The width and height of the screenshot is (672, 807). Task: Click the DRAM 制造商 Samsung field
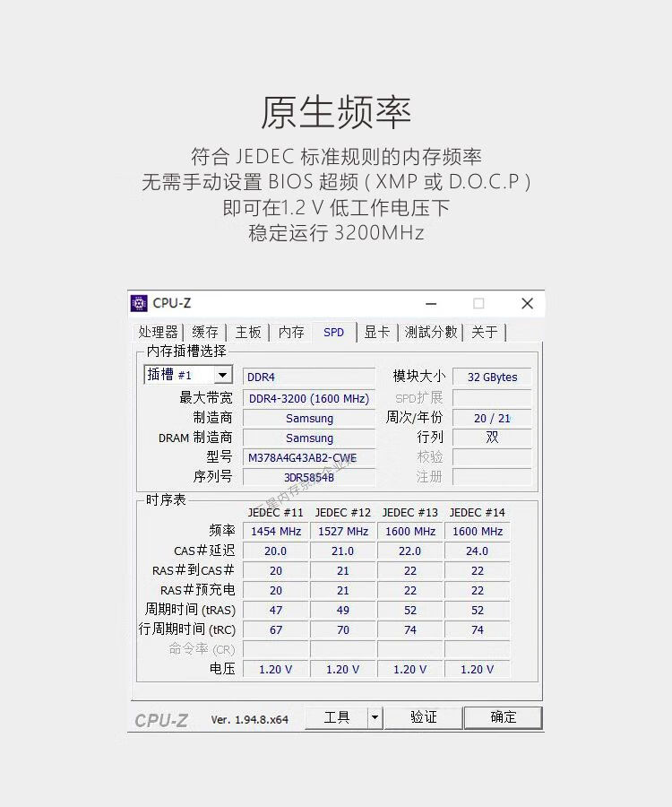309,438
